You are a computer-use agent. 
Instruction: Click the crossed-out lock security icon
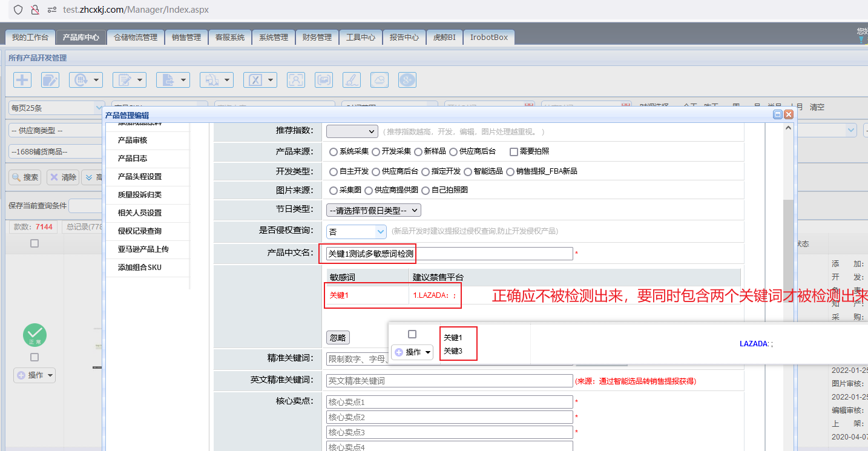(x=35, y=10)
